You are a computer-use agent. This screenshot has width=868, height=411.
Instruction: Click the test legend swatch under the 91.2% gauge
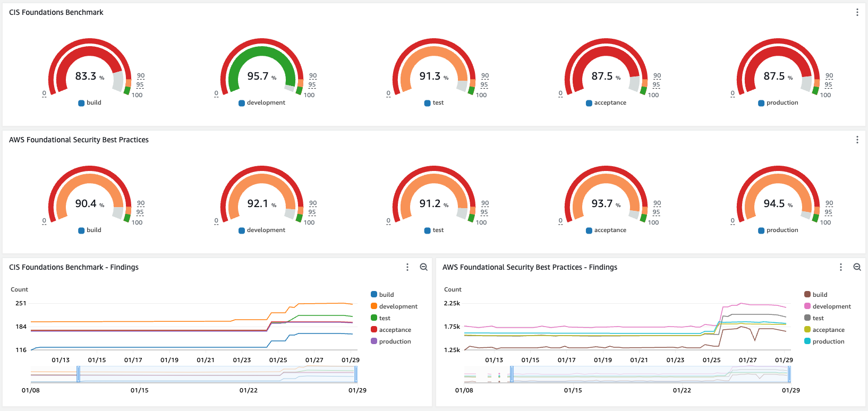(x=428, y=230)
